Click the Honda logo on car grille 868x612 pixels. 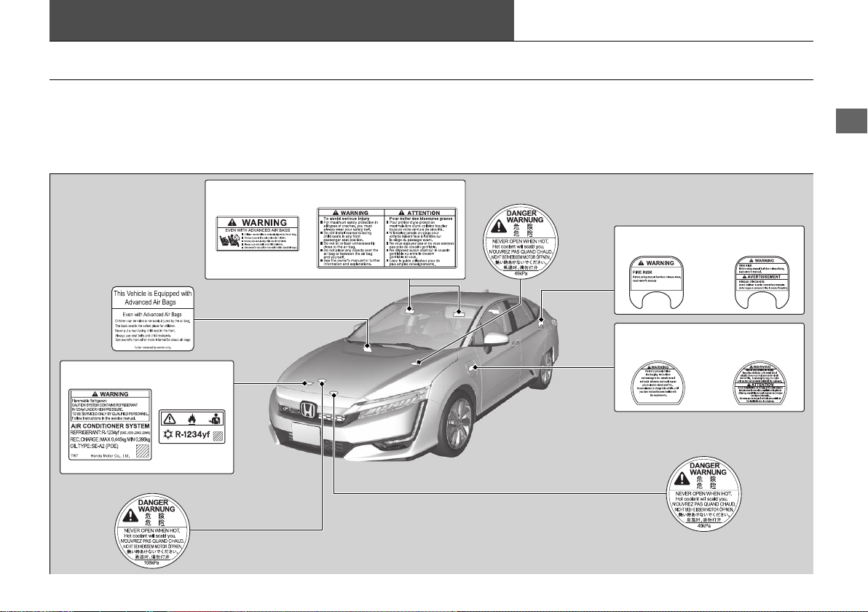click(308, 410)
